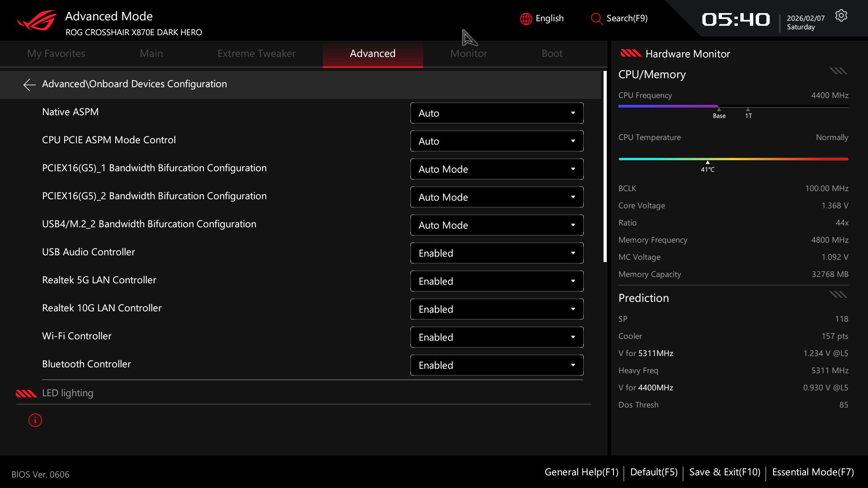Click the globe language icon
Image resolution: width=868 pixels, height=488 pixels.
[526, 19]
